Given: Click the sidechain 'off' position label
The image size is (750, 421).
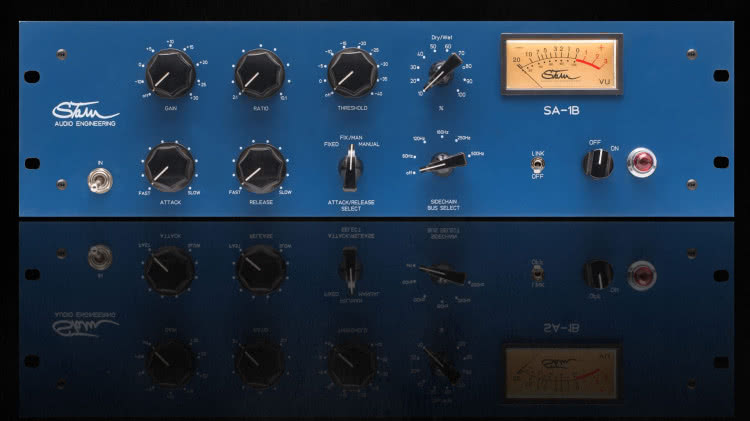Looking at the screenshot, I should point(409,173).
